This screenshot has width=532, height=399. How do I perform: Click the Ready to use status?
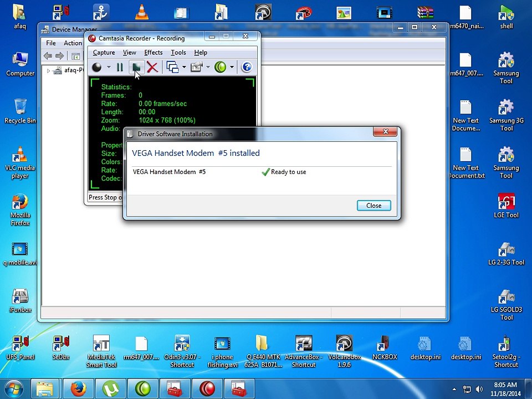288,172
